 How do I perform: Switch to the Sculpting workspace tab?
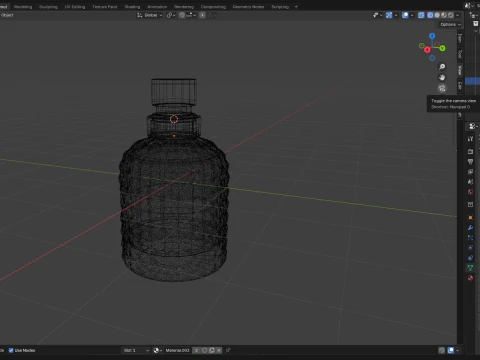pos(48,7)
